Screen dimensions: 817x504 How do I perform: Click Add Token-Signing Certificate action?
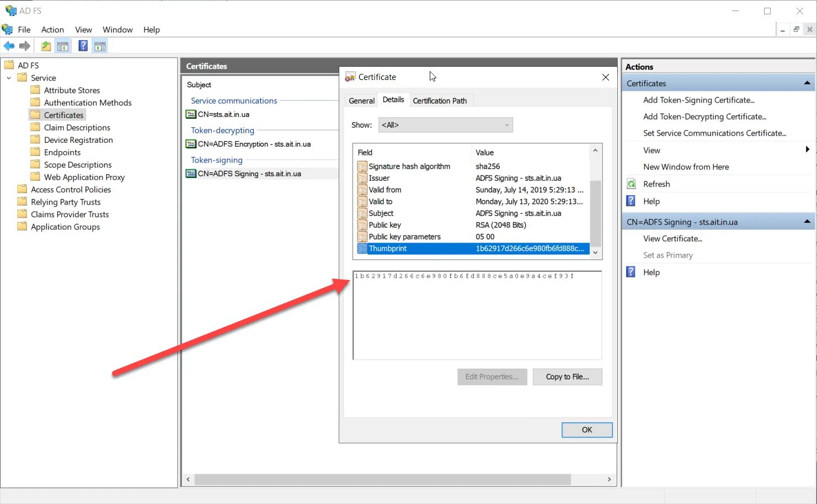698,100
